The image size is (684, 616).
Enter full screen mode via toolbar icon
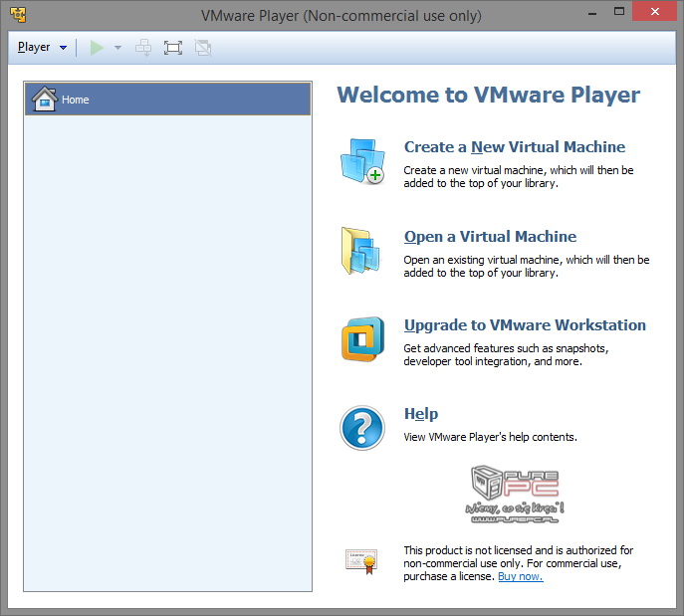click(x=173, y=48)
